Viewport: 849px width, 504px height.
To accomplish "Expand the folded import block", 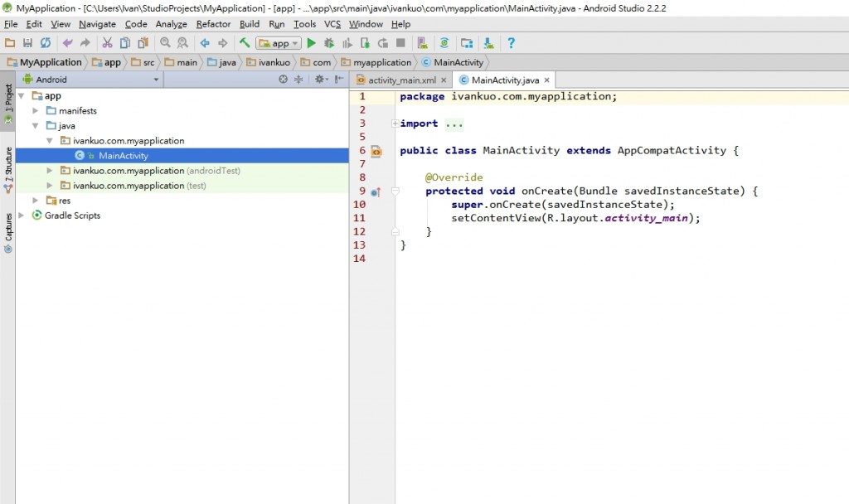I will (395, 124).
